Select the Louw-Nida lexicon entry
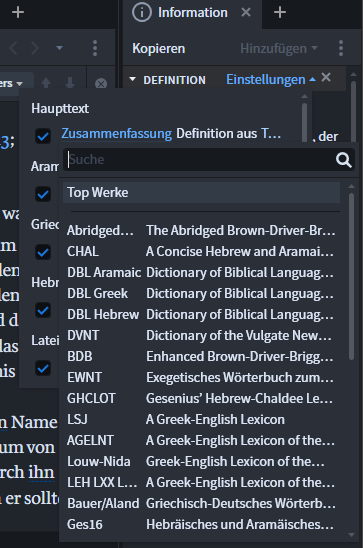The width and height of the screenshot is (363, 548). pos(201,461)
